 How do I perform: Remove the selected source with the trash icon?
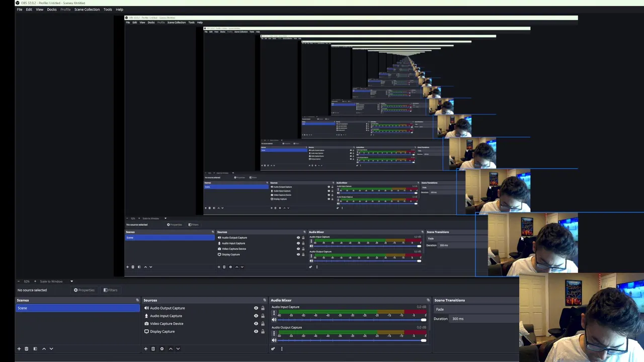tap(153, 348)
